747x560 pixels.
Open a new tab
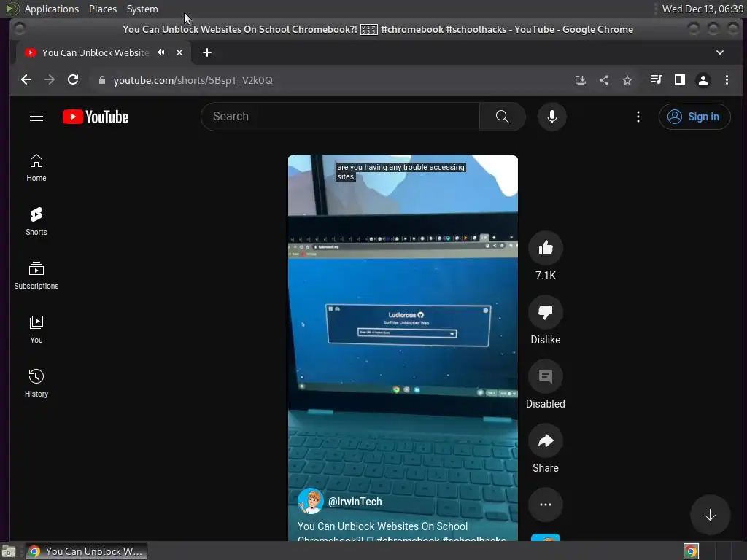[x=206, y=52]
